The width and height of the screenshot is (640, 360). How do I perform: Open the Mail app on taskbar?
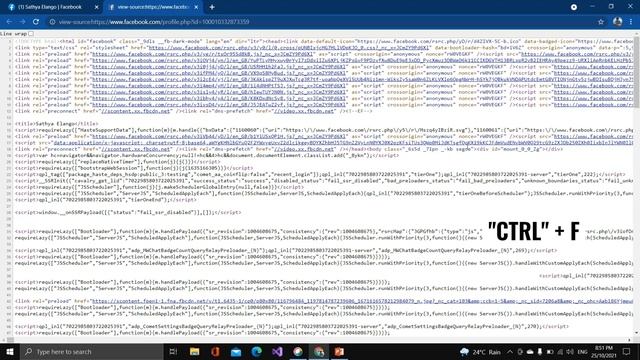(x=236, y=351)
